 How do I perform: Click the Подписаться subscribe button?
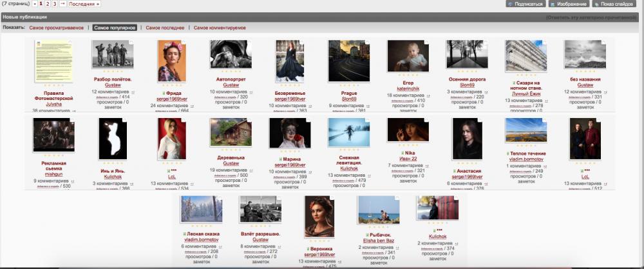(526, 4)
